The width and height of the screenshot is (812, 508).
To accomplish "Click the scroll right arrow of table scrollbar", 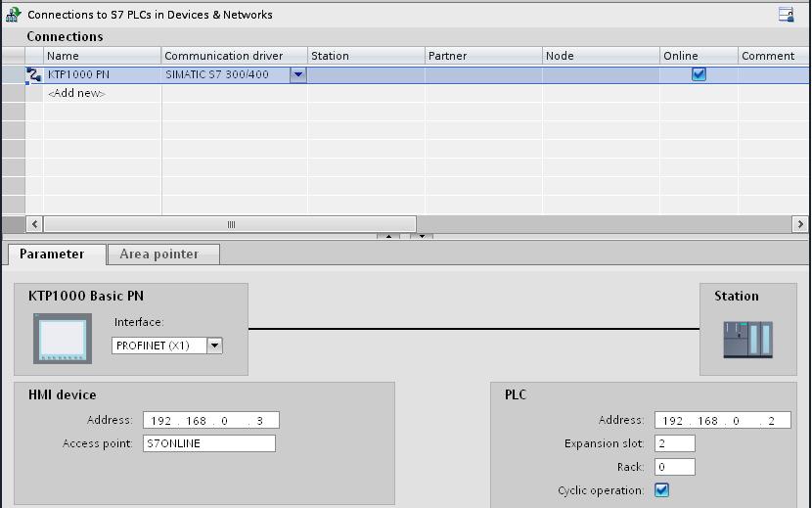I will coord(800,224).
